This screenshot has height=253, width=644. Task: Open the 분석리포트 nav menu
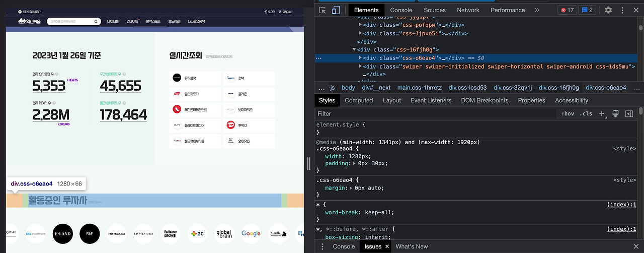[x=153, y=21]
